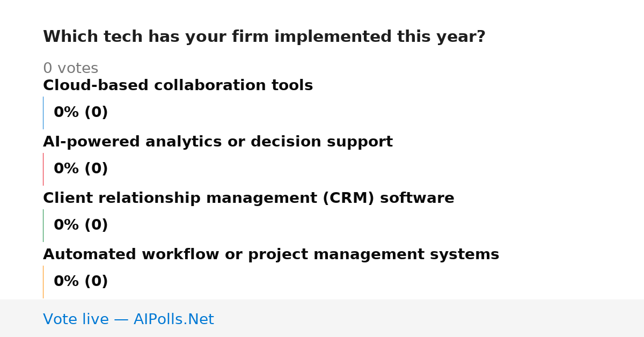The width and height of the screenshot is (644, 337).
Task: Click the 0 votes counter text
Action: pyautogui.click(x=70, y=69)
